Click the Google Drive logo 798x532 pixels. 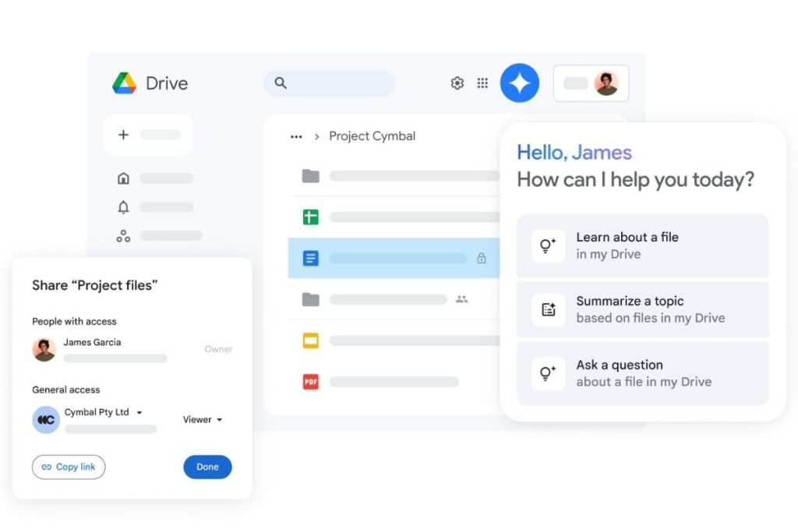(124, 83)
